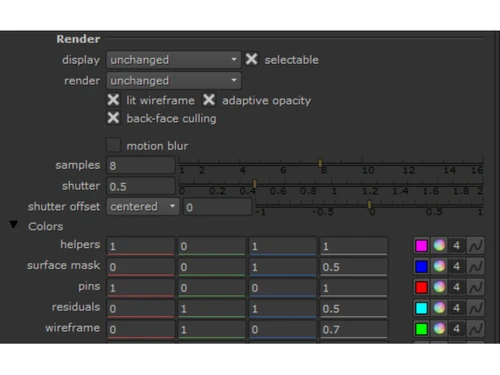Open the display mode dropdown
500x375 pixels.
click(174, 60)
